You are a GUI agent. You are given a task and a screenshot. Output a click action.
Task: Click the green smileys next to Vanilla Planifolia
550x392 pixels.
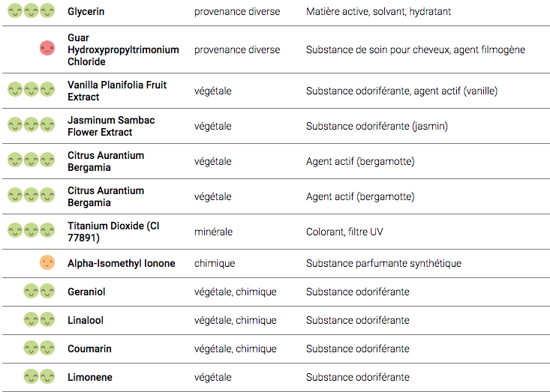31,90
